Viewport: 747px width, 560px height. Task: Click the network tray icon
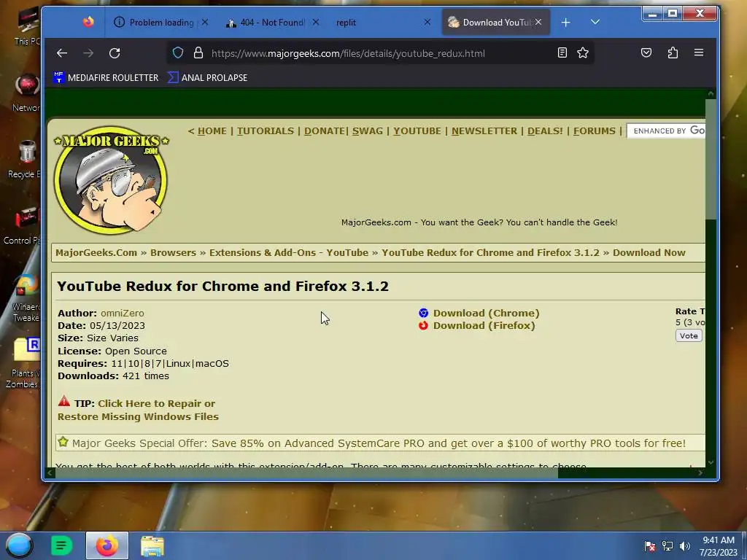tap(667, 546)
